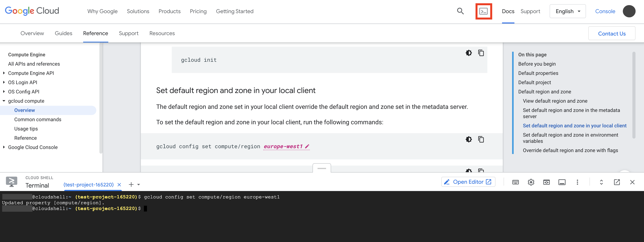Screen dimensions: 644x242
Task: Expand the Compute Engine API section
Action: (4, 73)
